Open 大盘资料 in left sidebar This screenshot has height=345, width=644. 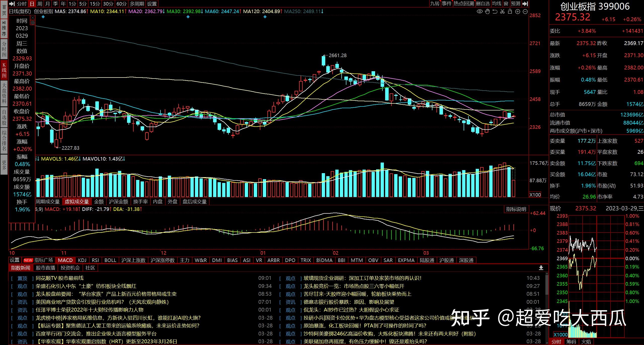click(4, 94)
